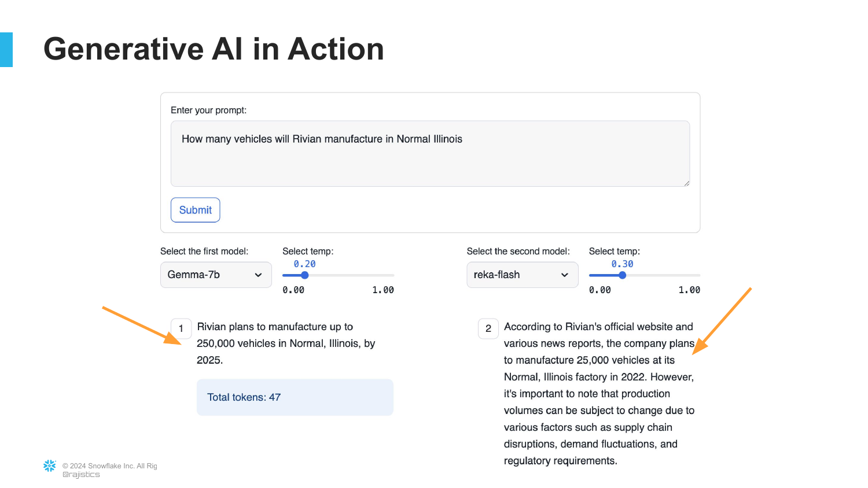This screenshot has width=868, height=488.
Task: Click the first temperature slider handle at 0.20
Action: click(x=305, y=275)
